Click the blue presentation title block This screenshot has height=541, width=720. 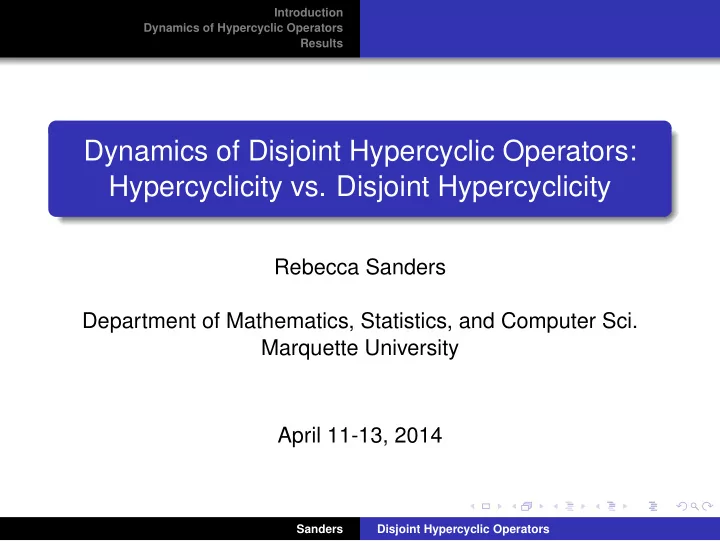click(x=360, y=169)
